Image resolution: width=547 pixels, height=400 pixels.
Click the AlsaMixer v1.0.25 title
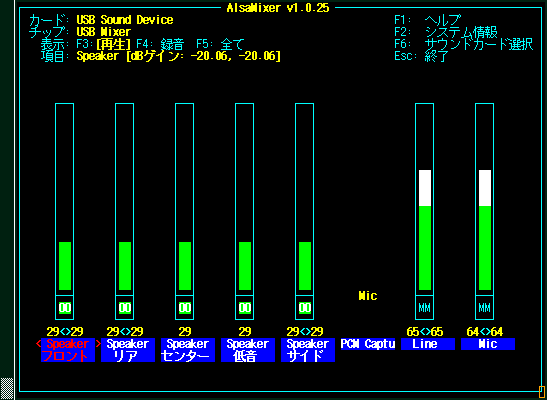(278, 8)
